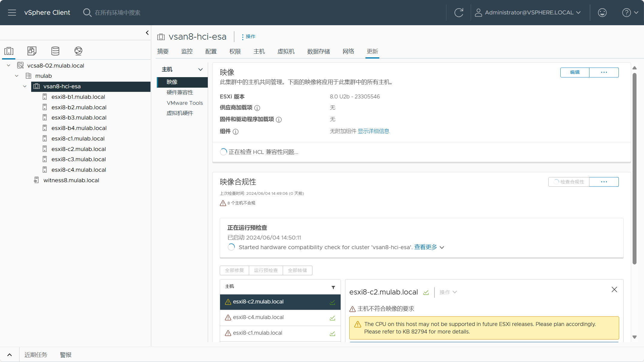Switch to the 权限 tab
Image resolution: width=644 pixels, height=362 pixels.
(x=235, y=52)
